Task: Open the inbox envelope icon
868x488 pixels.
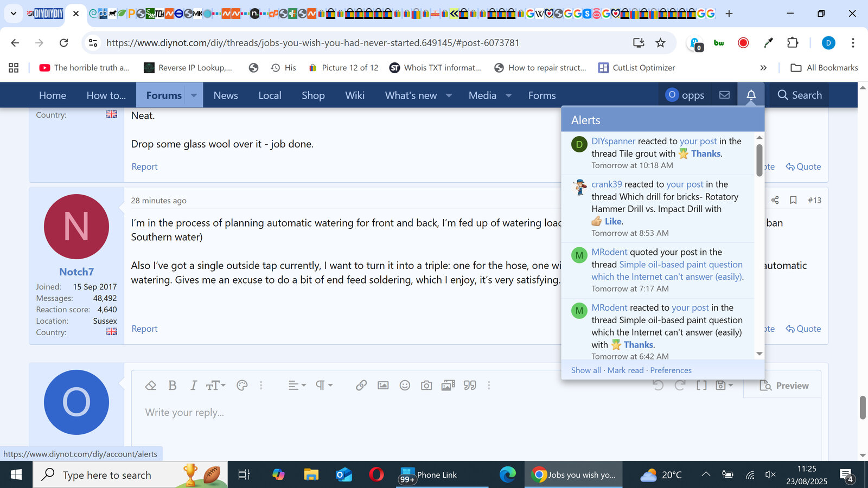Action: (x=724, y=95)
